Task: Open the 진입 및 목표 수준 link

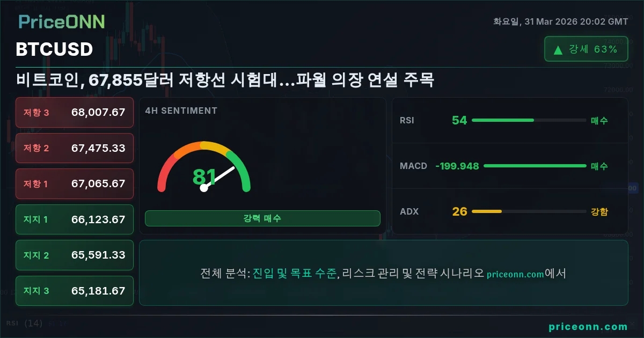Action: 295,273
